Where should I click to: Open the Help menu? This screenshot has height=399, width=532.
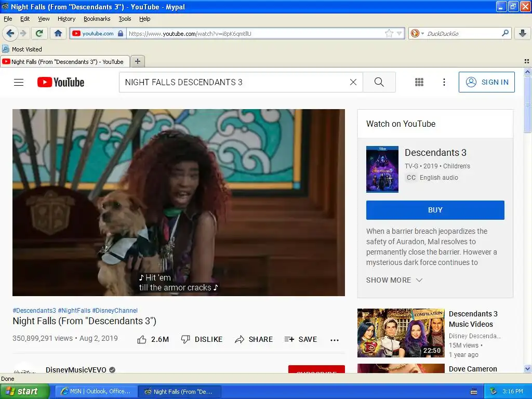pyautogui.click(x=144, y=19)
